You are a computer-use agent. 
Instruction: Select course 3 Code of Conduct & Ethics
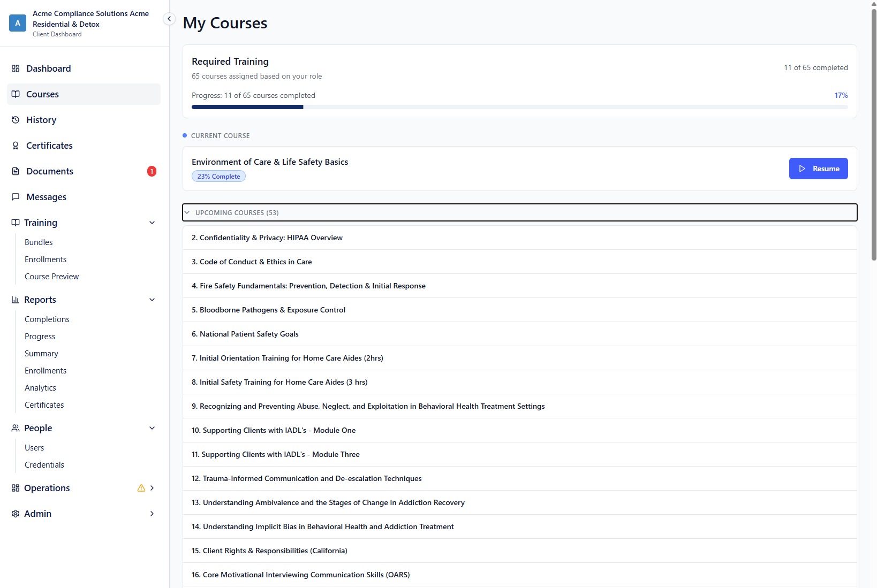click(519, 262)
